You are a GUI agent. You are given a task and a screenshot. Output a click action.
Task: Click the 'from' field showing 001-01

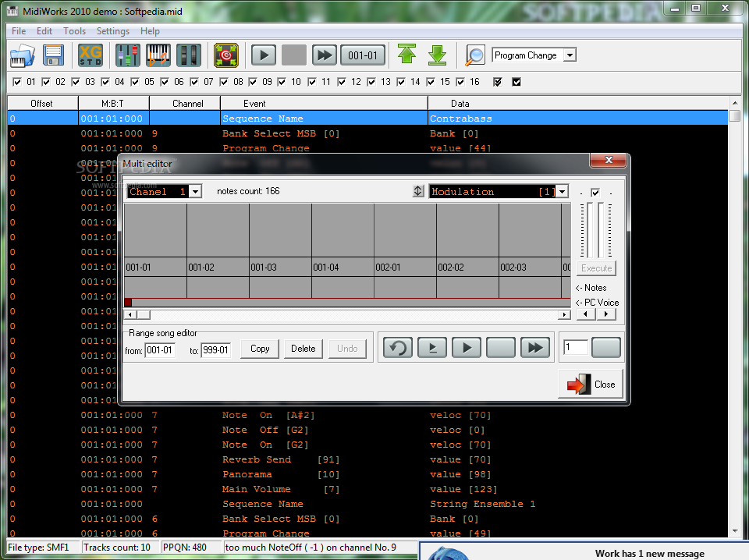pos(160,350)
